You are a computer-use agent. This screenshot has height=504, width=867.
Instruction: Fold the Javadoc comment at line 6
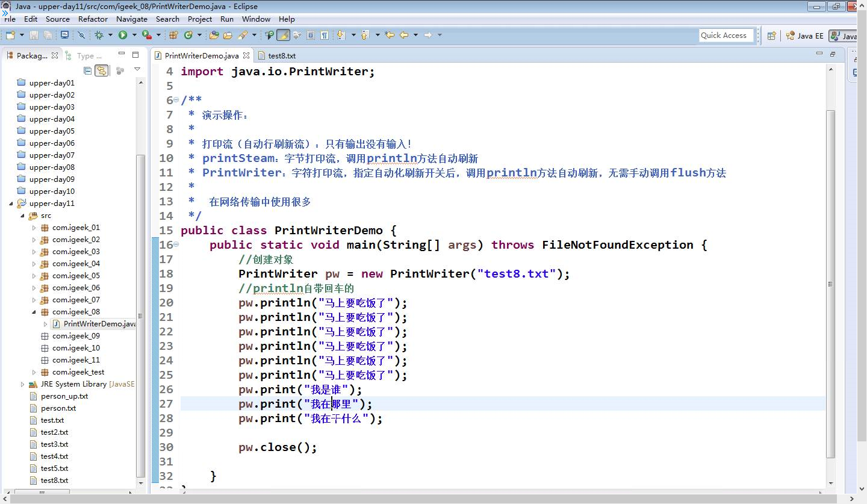176,101
